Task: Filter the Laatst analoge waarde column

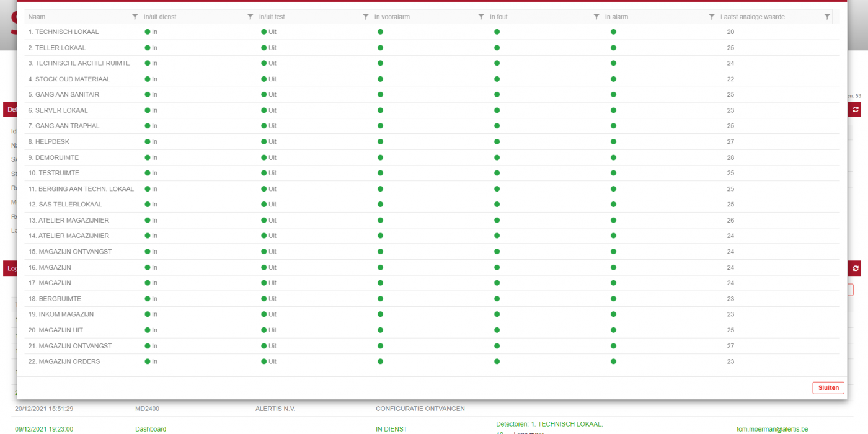Action: pos(827,17)
